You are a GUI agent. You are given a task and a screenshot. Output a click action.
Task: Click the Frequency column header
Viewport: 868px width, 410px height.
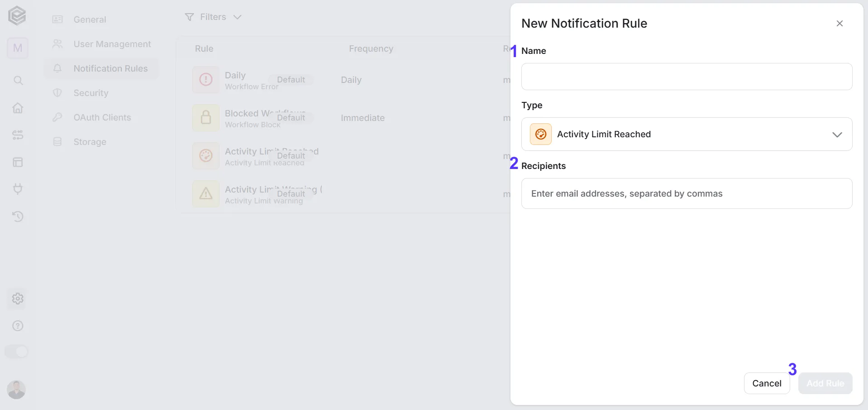tap(371, 48)
